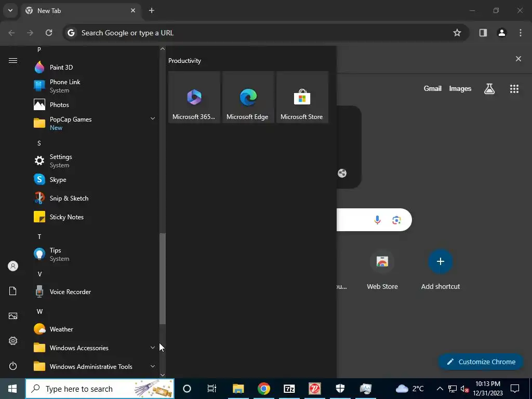The height and width of the screenshot is (399, 532).
Task: Open Task View on the taskbar
Action: [x=212, y=389]
